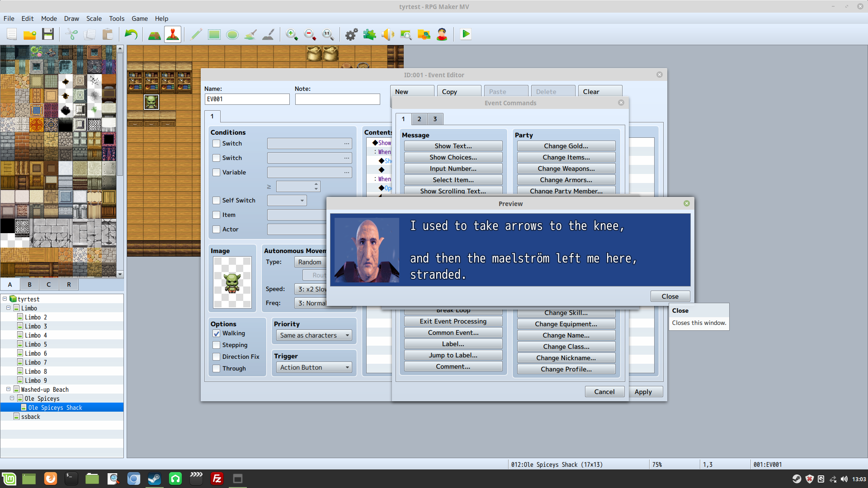The image size is (868, 488).
Task: Select the Map editing mode icon
Action: [154, 34]
